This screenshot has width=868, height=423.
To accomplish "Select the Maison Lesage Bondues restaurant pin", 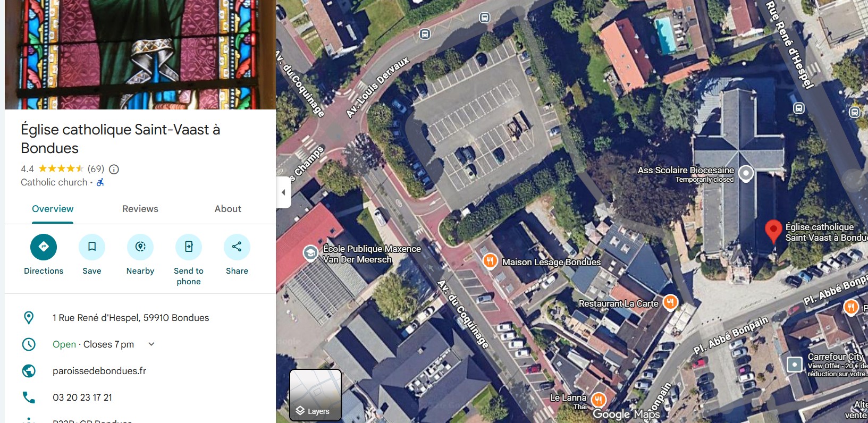I will 490,260.
